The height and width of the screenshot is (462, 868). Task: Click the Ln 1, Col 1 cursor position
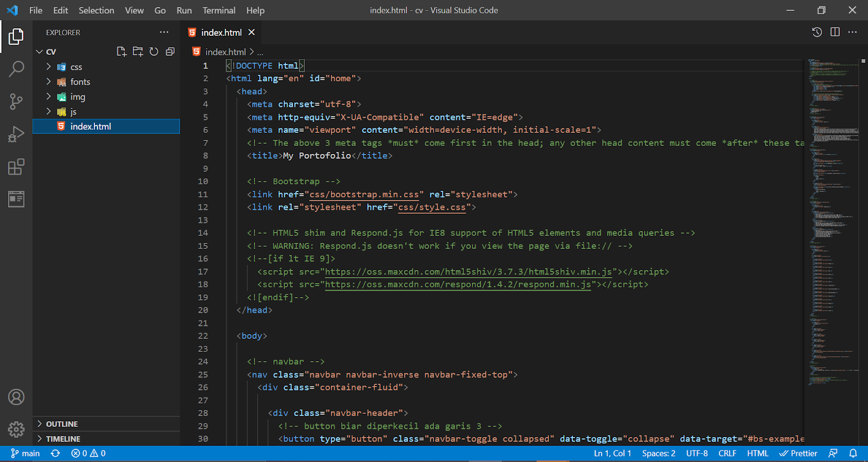click(612, 453)
